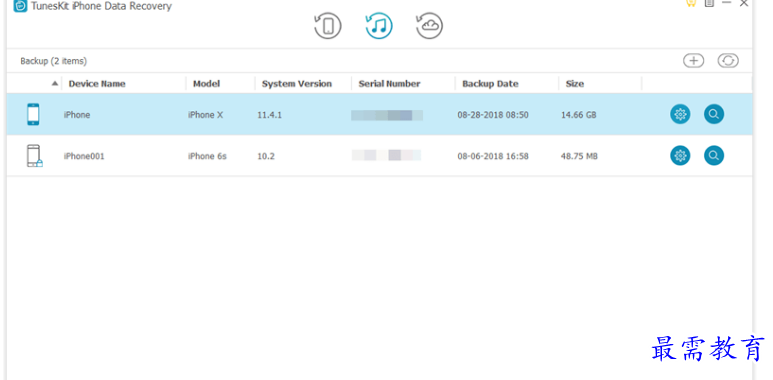Close the TunesKit window
The image size is (773, 380).
pyautogui.click(x=744, y=3)
